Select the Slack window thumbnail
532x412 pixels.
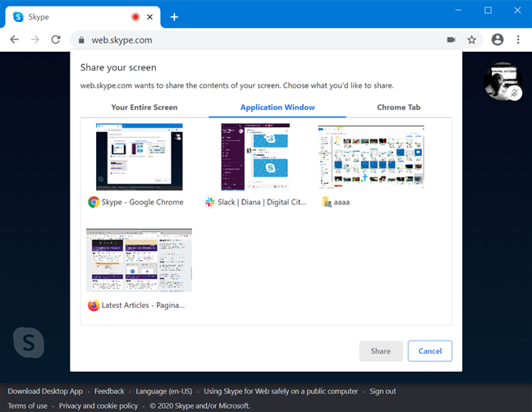255,157
